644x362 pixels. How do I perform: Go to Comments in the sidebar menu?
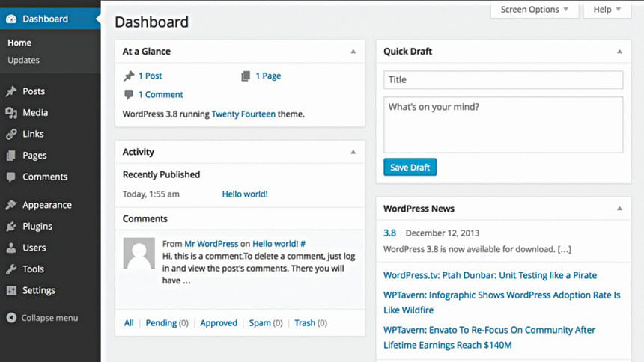(45, 177)
